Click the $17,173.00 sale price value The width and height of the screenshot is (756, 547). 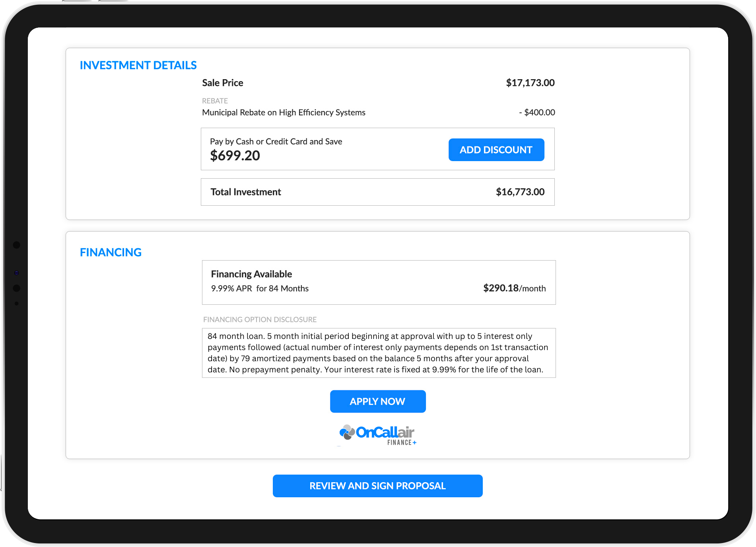pos(530,83)
